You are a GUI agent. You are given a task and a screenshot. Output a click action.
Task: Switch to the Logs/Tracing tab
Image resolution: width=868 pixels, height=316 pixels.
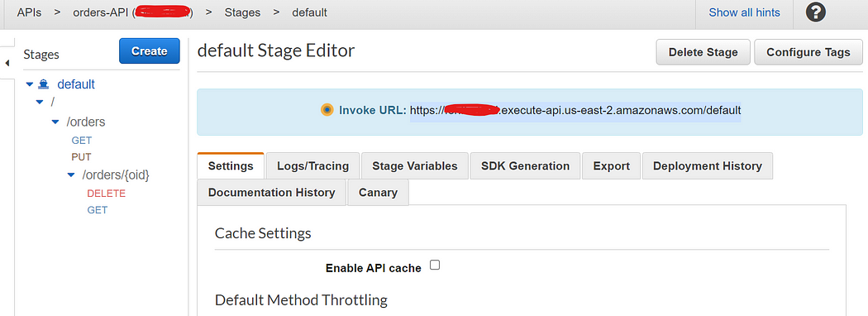click(x=312, y=165)
